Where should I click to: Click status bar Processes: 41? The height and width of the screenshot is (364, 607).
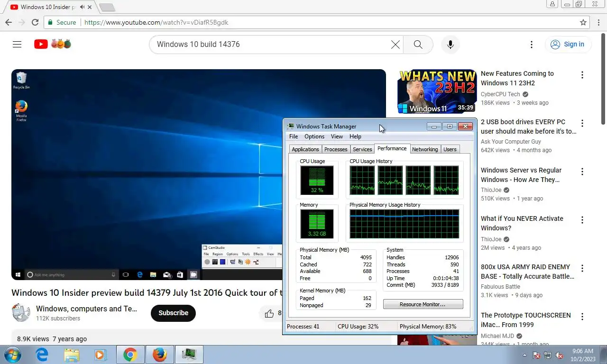303,327
